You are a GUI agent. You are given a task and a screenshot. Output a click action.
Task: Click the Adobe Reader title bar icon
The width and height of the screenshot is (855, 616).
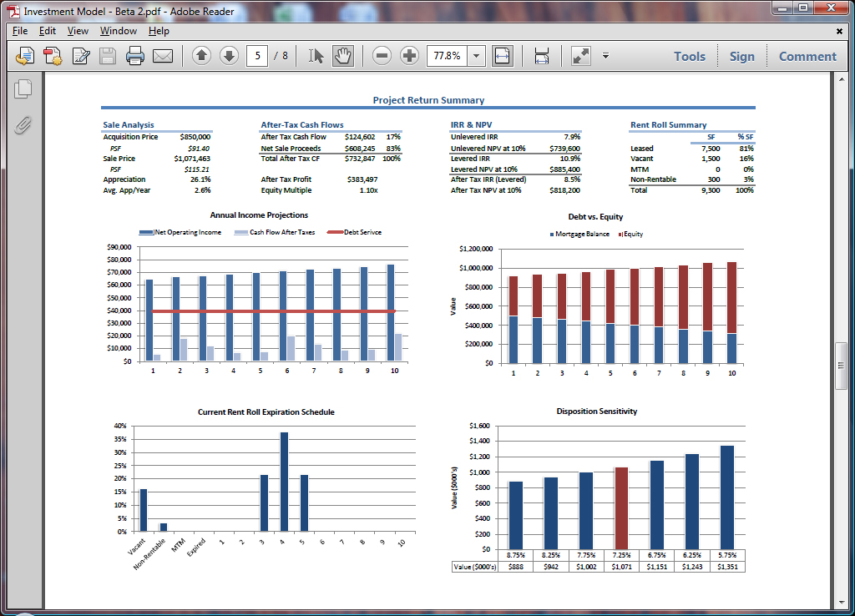pos(13,12)
